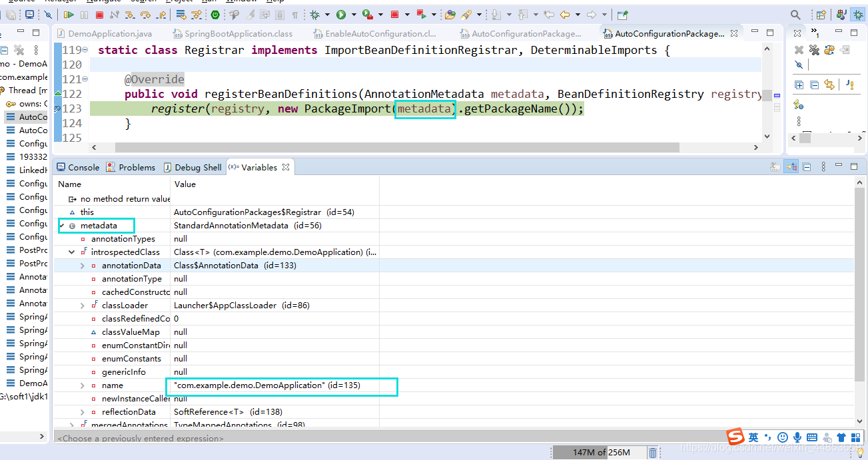Expand the classLoader variable node
This screenshot has width=868, height=460.
(x=83, y=306)
